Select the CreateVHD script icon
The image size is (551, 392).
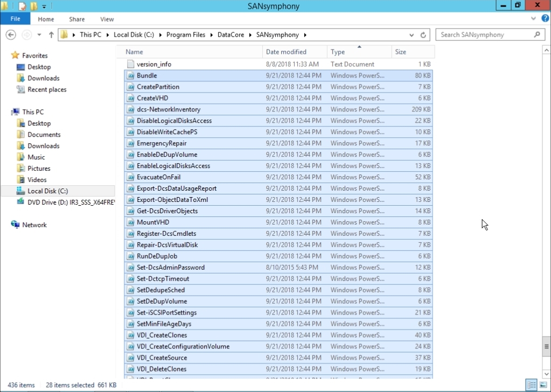click(130, 98)
